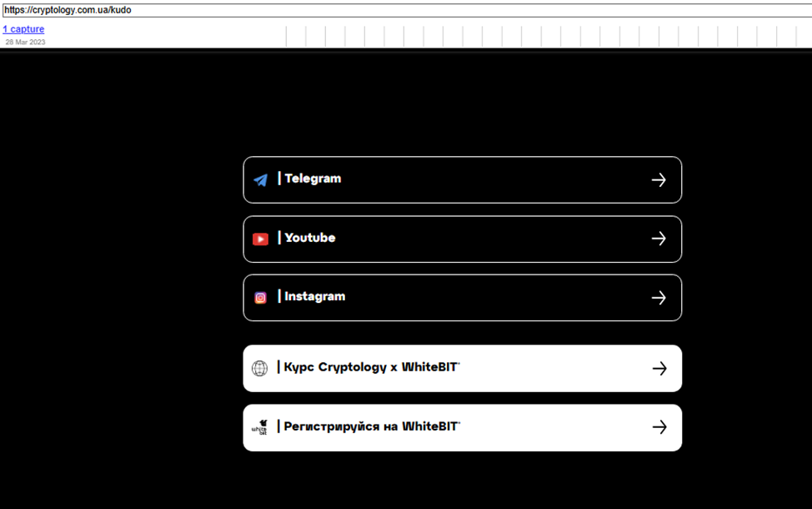Viewport: 812px width, 509px height.
Task: Open the Youtube link button
Action: coord(463,239)
